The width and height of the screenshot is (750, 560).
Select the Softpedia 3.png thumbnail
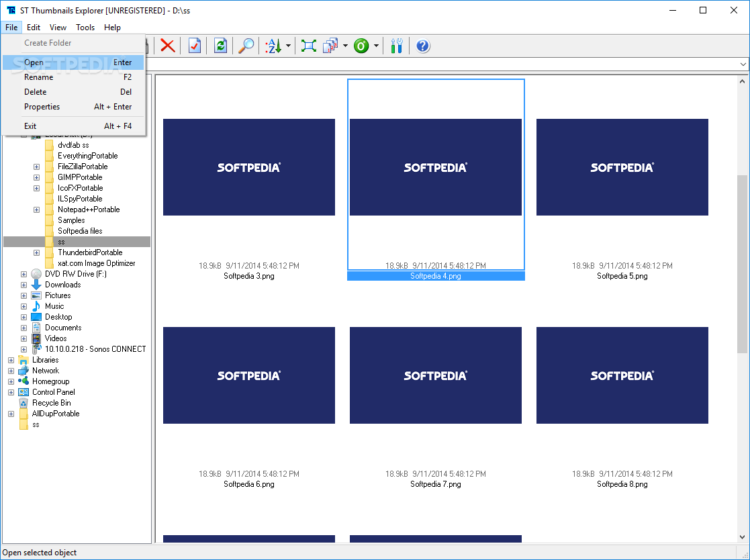point(248,167)
